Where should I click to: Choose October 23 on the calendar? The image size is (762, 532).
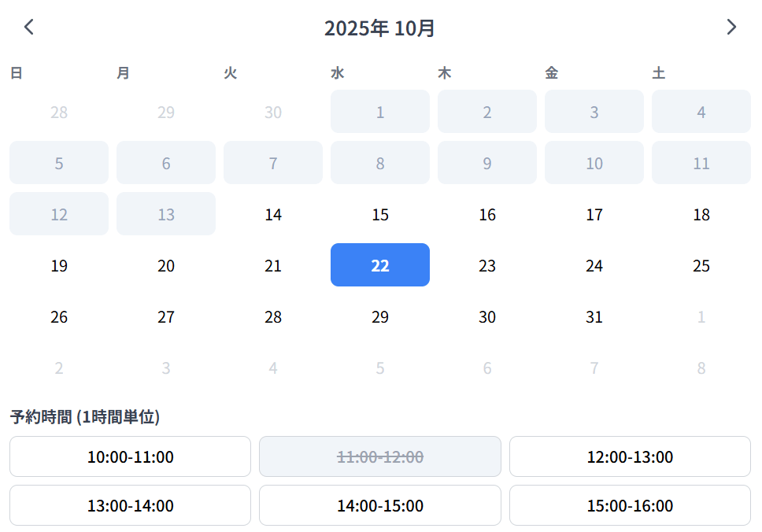(x=487, y=265)
